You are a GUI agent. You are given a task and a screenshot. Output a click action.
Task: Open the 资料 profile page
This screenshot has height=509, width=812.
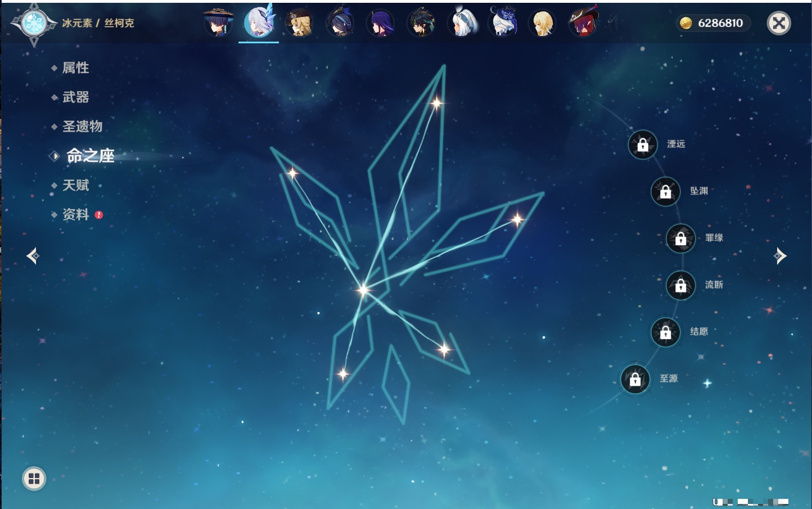(75, 214)
